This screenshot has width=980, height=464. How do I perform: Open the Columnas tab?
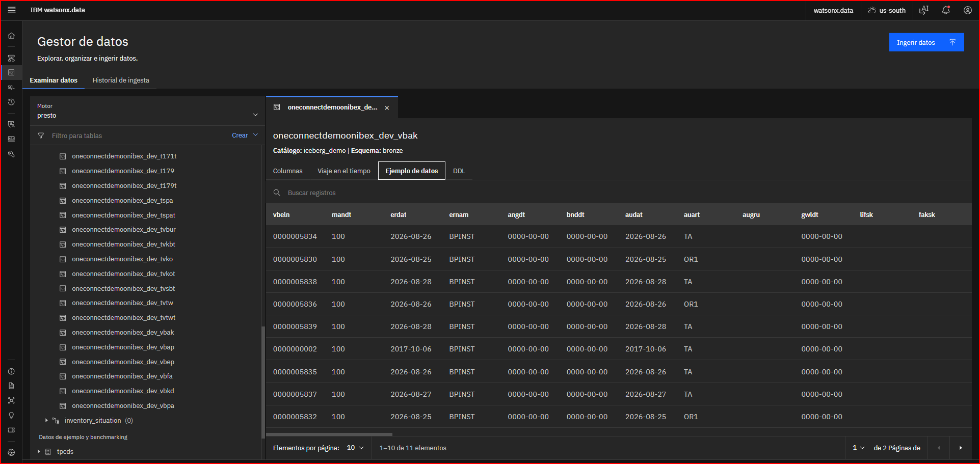point(287,171)
